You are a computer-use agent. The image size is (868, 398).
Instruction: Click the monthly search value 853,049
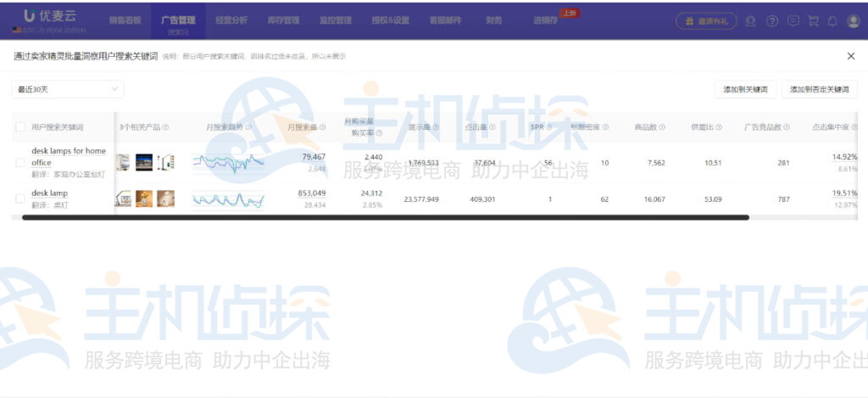pos(312,193)
